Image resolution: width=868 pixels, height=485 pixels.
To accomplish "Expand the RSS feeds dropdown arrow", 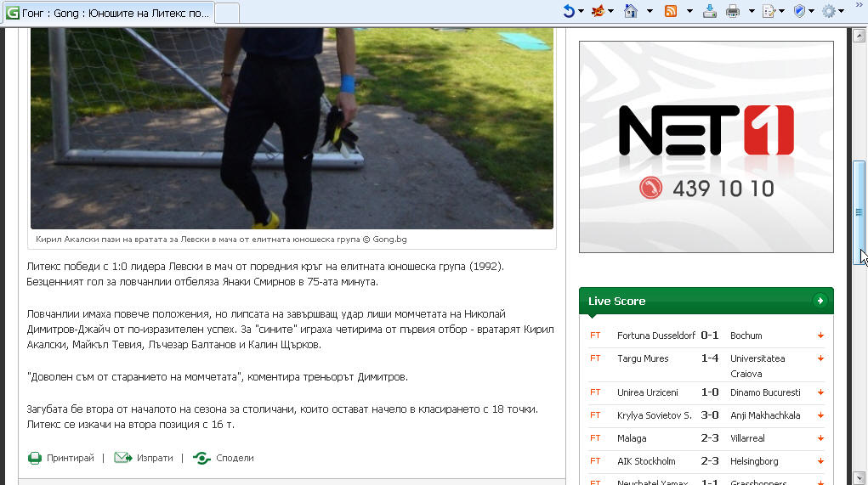I will click(689, 11).
